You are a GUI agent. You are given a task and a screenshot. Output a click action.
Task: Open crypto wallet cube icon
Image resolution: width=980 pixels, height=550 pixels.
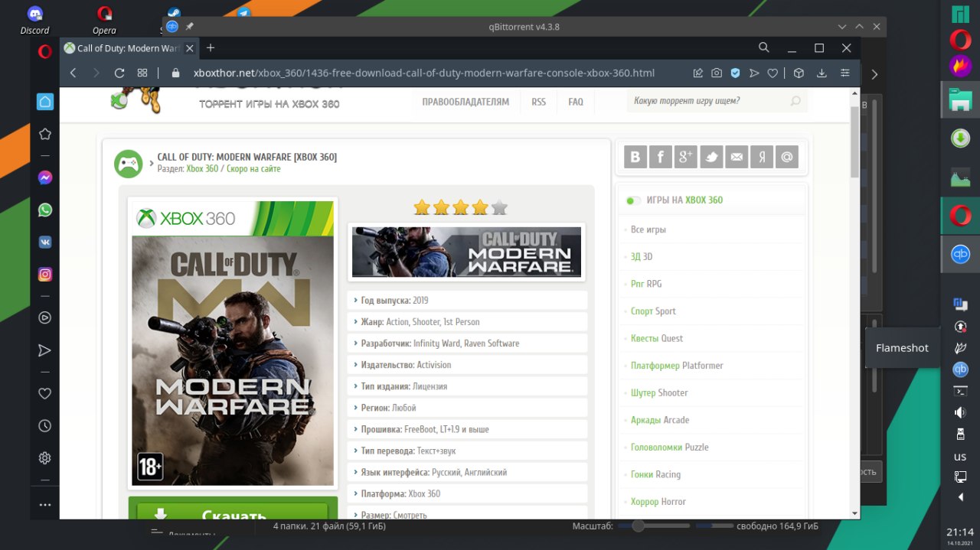click(799, 73)
